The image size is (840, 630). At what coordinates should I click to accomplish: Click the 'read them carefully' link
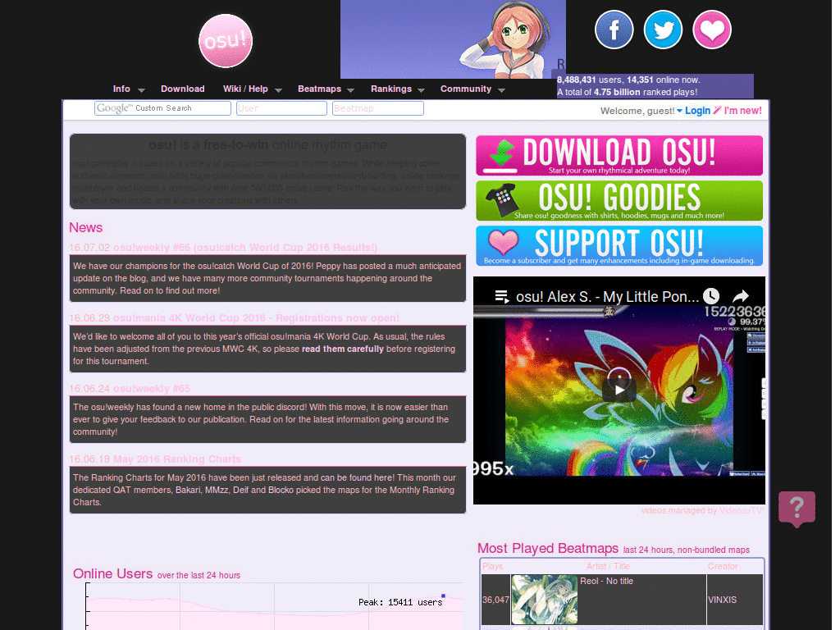coord(343,349)
